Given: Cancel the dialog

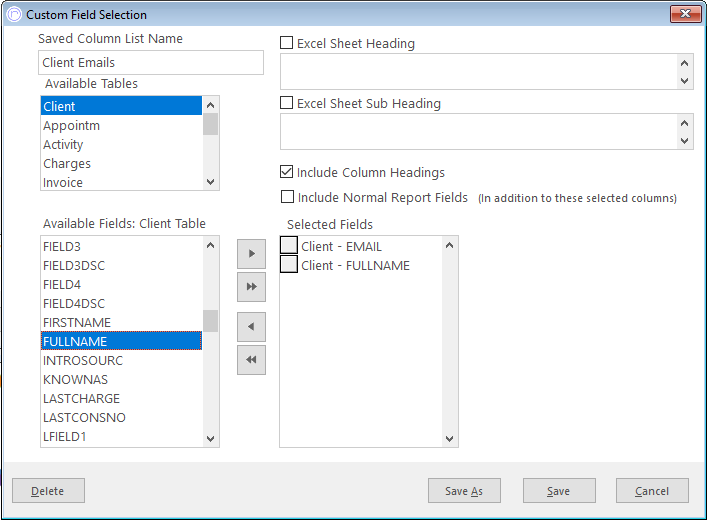Looking at the screenshot, I should tap(652, 491).
